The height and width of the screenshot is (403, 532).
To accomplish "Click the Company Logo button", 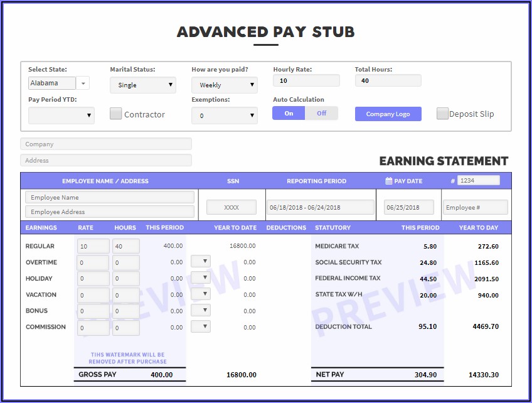I will pyautogui.click(x=388, y=114).
